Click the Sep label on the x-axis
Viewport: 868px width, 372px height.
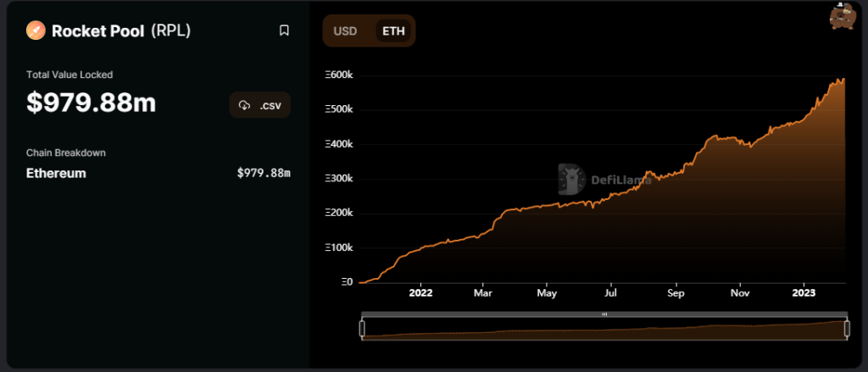pos(676,293)
